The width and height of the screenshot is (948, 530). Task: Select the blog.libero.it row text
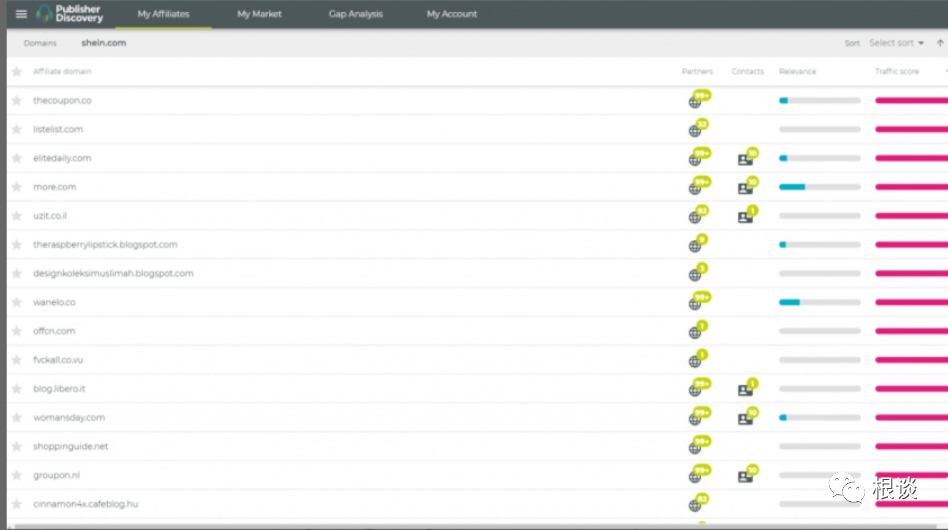[59, 389]
